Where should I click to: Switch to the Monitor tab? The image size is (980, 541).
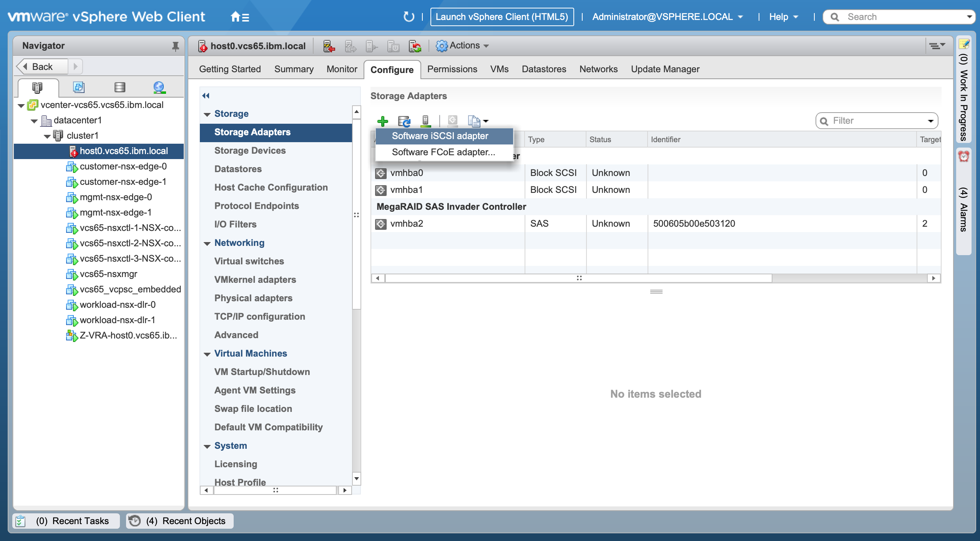click(342, 69)
